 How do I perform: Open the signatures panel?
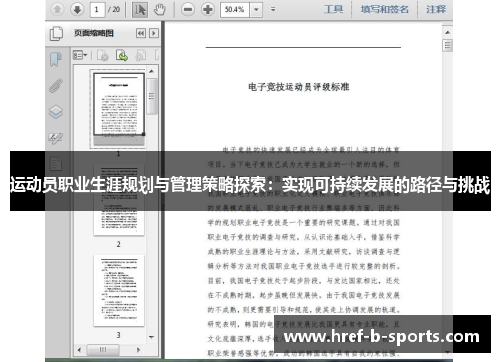click(x=56, y=138)
